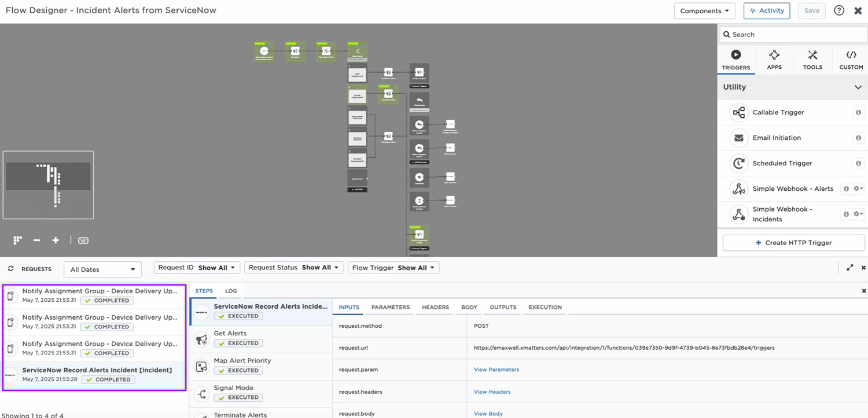The image size is (868, 418).
Task: Open the Outputs tab
Action: click(503, 307)
